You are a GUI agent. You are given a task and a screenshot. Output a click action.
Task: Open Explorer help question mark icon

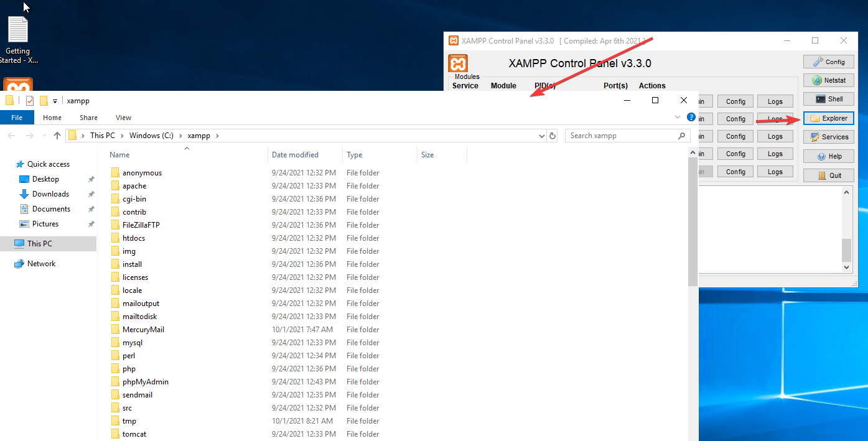tap(691, 117)
